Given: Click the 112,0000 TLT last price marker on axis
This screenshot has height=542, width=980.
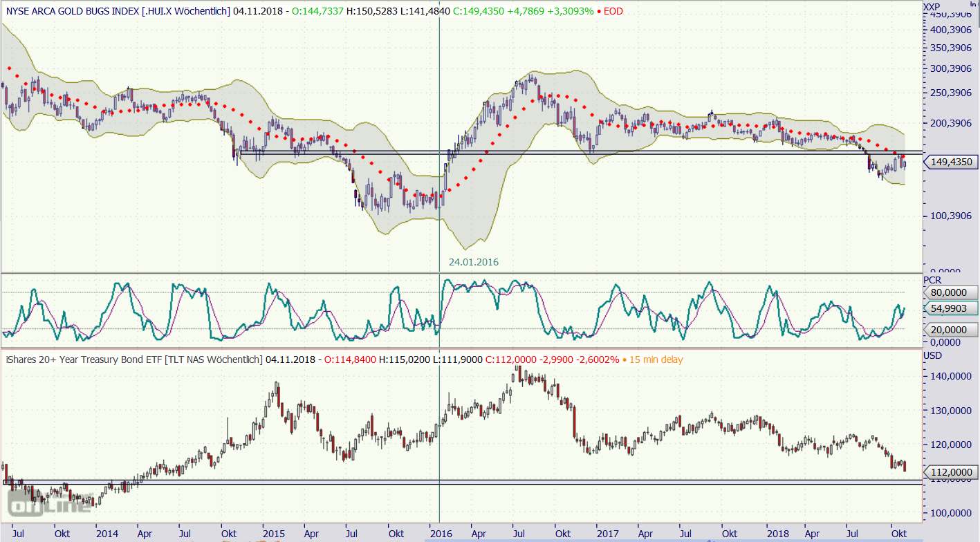Looking at the screenshot, I should pyautogui.click(x=951, y=472).
